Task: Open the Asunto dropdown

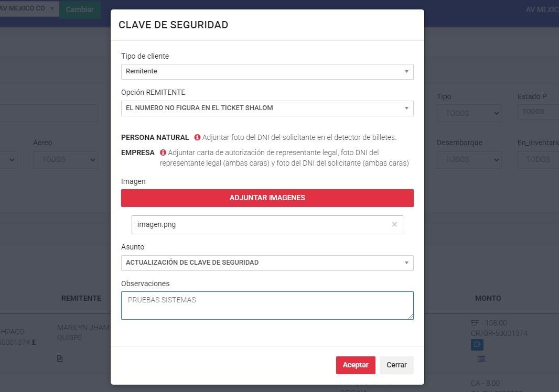Action: coord(267,263)
